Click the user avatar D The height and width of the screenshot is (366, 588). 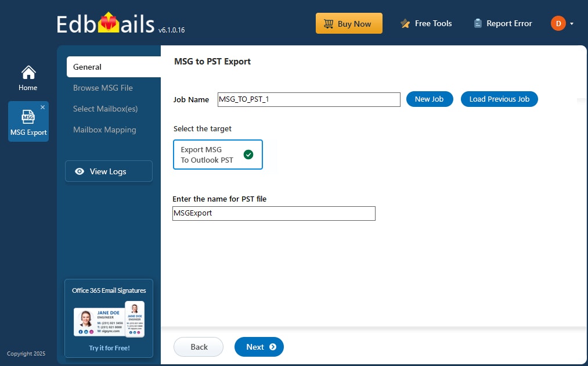[558, 23]
